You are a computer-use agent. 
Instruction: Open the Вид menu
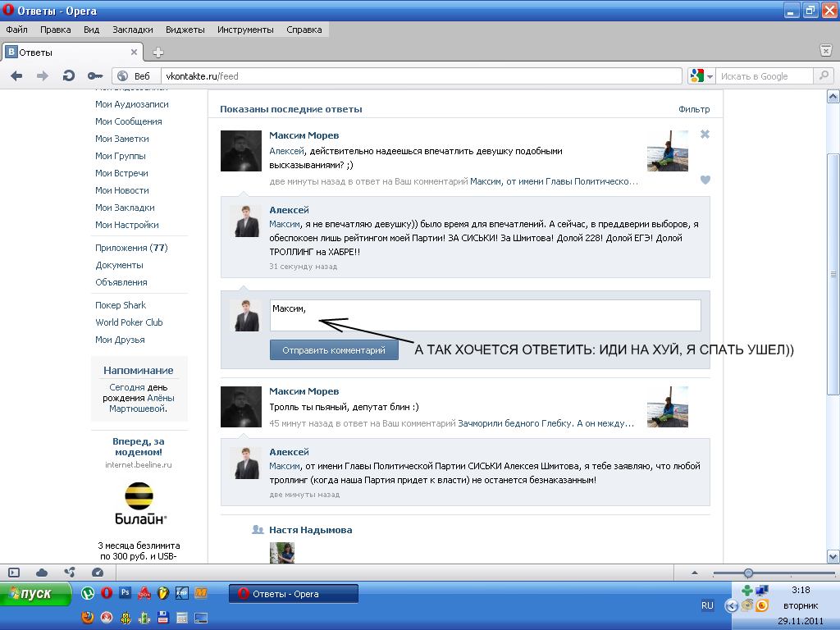point(92,30)
